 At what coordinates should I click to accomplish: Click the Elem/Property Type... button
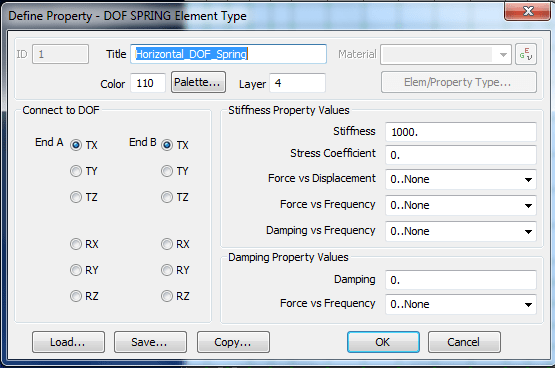[x=459, y=82]
